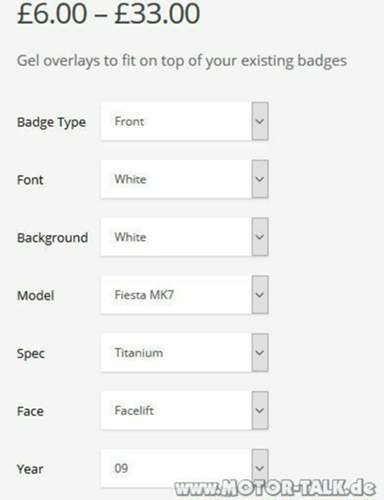The height and width of the screenshot is (500, 384).
Task: Click the £6.00 – £33.00 price text
Action: point(108,13)
